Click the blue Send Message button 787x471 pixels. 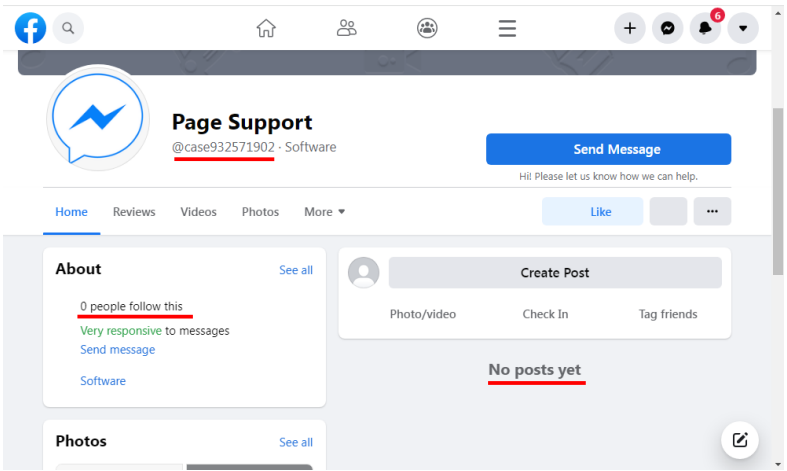(x=608, y=149)
